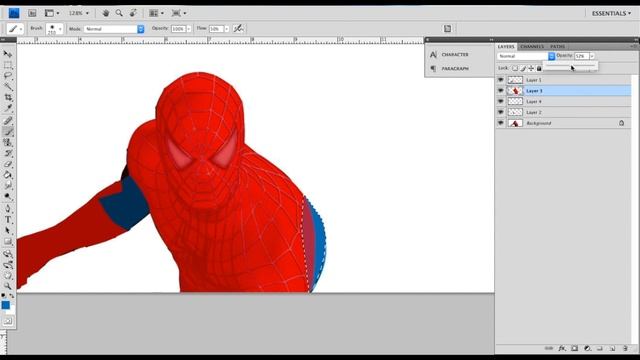Select the Dodge tool
This screenshot has width=640, height=360.
tap(8, 196)
